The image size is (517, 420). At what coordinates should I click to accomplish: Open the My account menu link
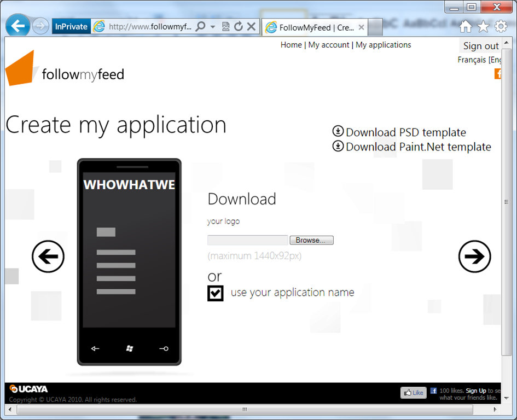click(x=329, y=45)
